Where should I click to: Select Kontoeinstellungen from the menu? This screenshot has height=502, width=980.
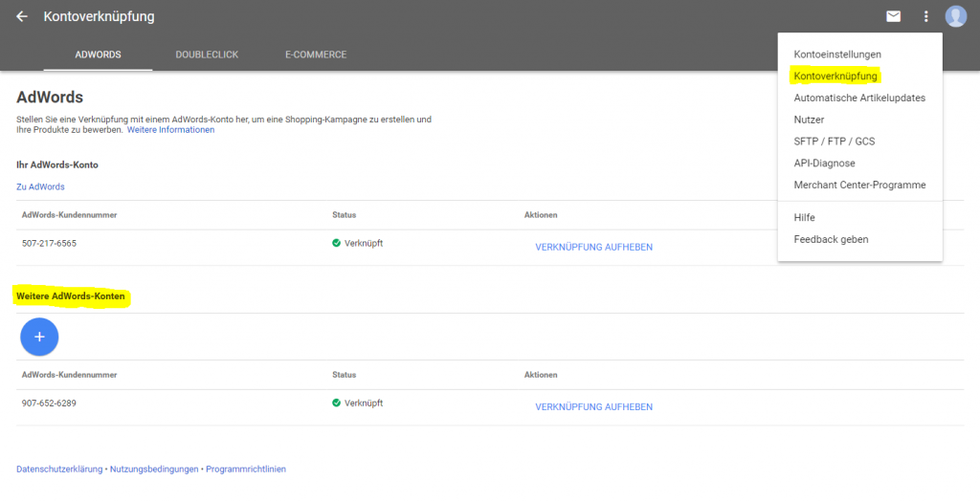coord(837,55)
